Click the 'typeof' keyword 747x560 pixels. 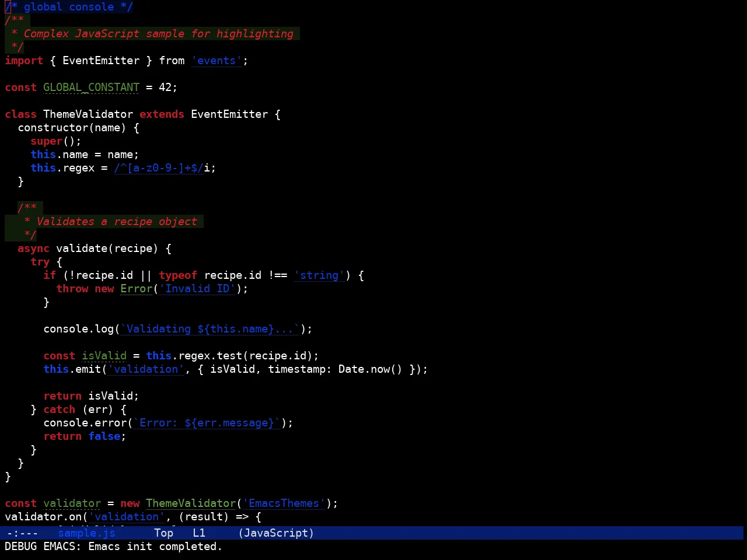[x=178, y=275]
